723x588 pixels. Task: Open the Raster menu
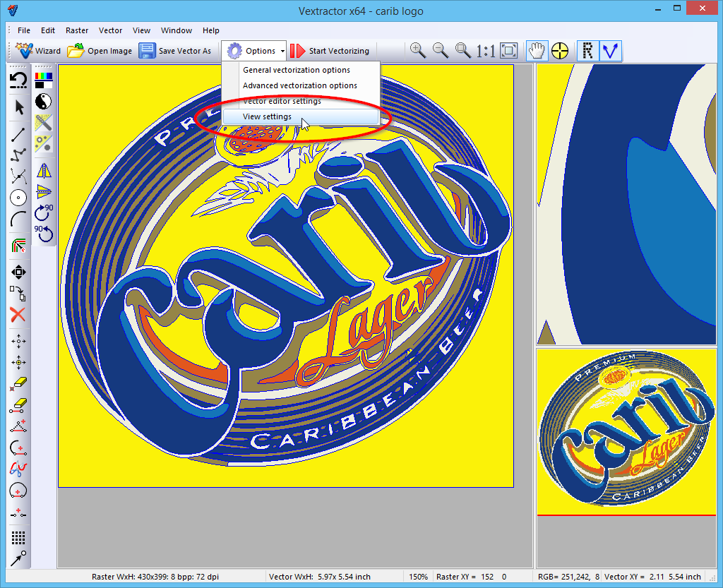point(77,30)
